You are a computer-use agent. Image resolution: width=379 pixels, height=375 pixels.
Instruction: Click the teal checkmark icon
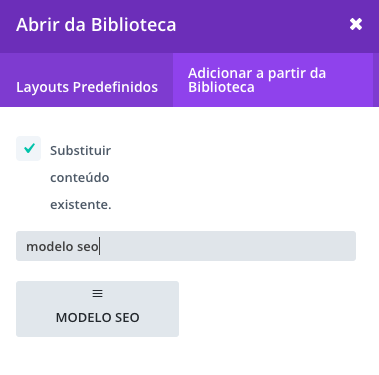tap(29, 148)
